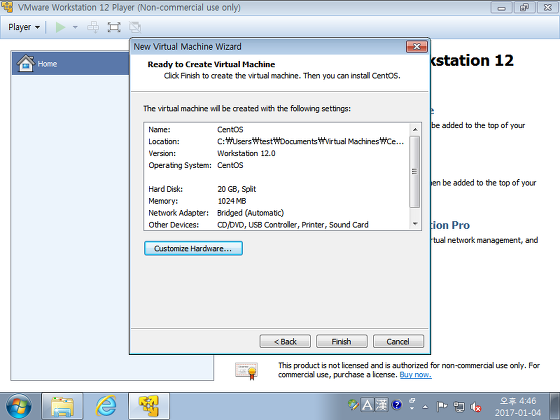This screenshot has width=560, height=420.
Task: Open the Player menu dropdown
Action: [24, 27]
